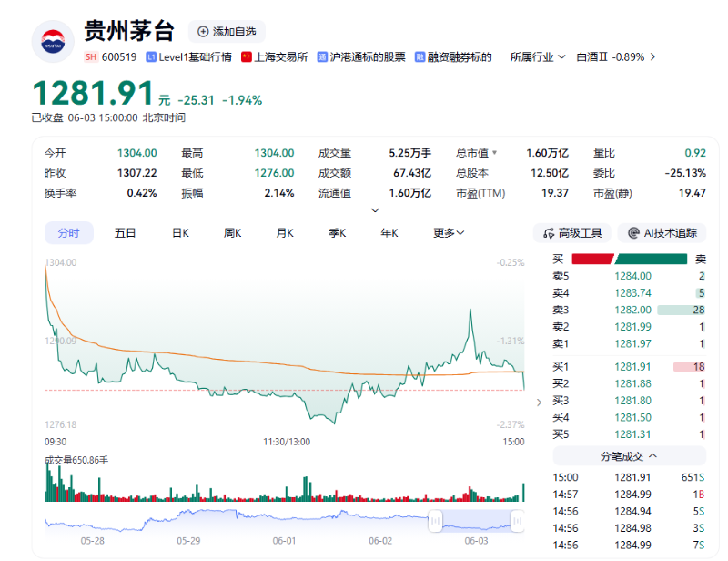Switch to the 分时 chart tab
Screen dimensions: 728x561
69,233
